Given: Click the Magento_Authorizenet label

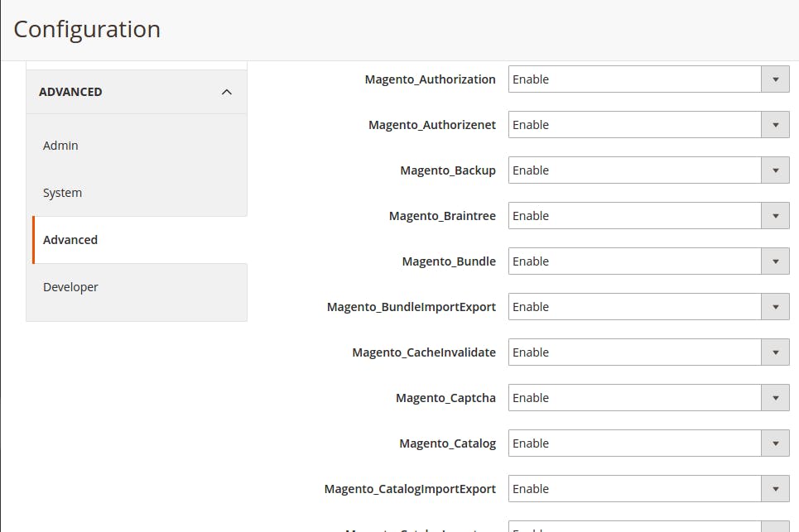Looking at the screenshot, I should pos(432,125).
